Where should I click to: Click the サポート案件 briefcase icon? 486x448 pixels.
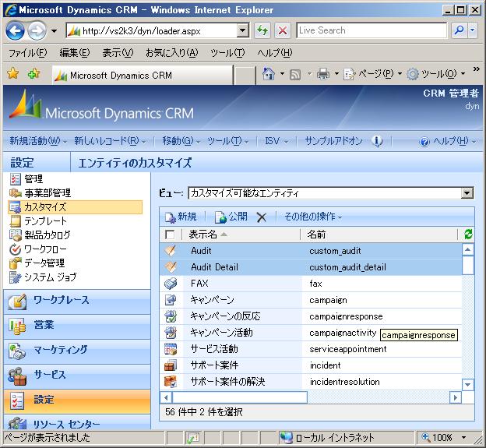171,365
